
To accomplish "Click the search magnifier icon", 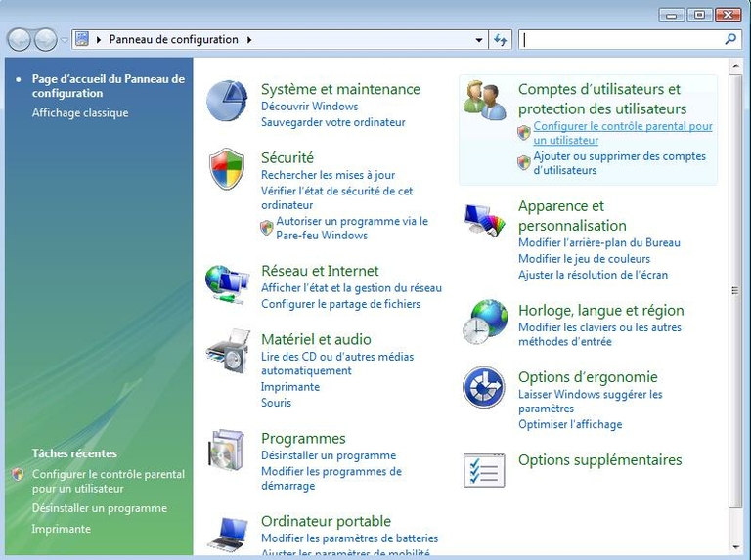I will pos(730,39).
